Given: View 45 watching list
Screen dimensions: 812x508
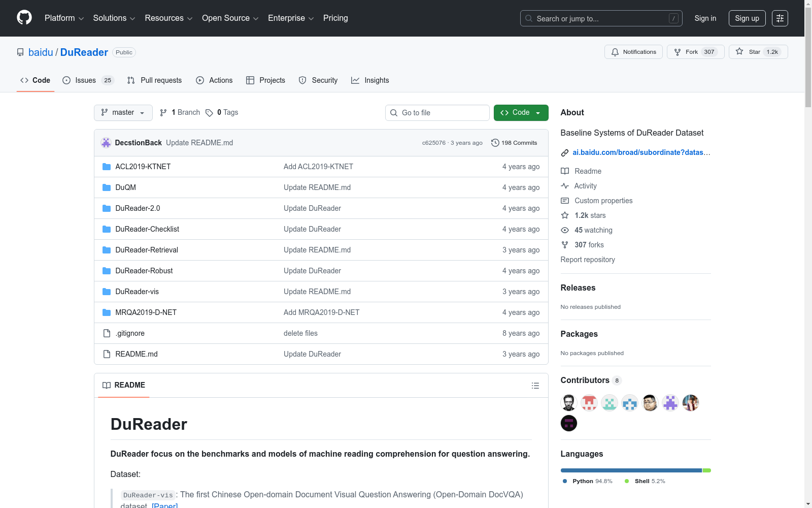Looking at the screenshot, I should (587, 230).
